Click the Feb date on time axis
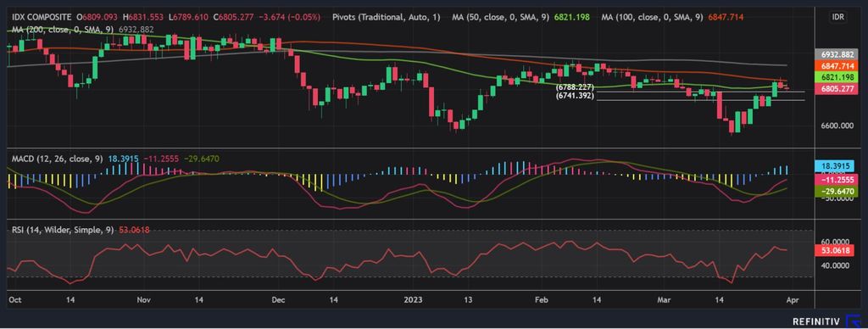The width and height of the screenshot is (868, 329). 542,299
